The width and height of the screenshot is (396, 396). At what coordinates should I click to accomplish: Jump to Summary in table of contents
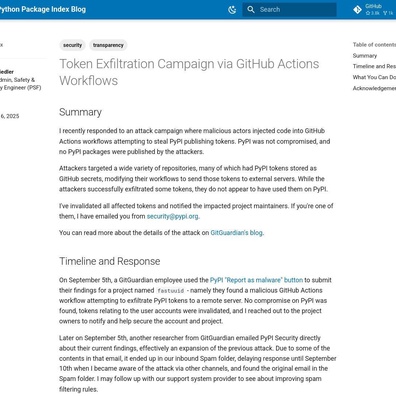tap(365, 56)
